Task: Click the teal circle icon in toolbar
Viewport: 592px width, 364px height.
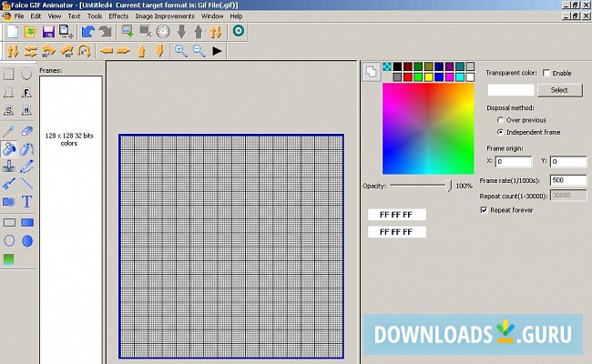Action: click(239, 31)
